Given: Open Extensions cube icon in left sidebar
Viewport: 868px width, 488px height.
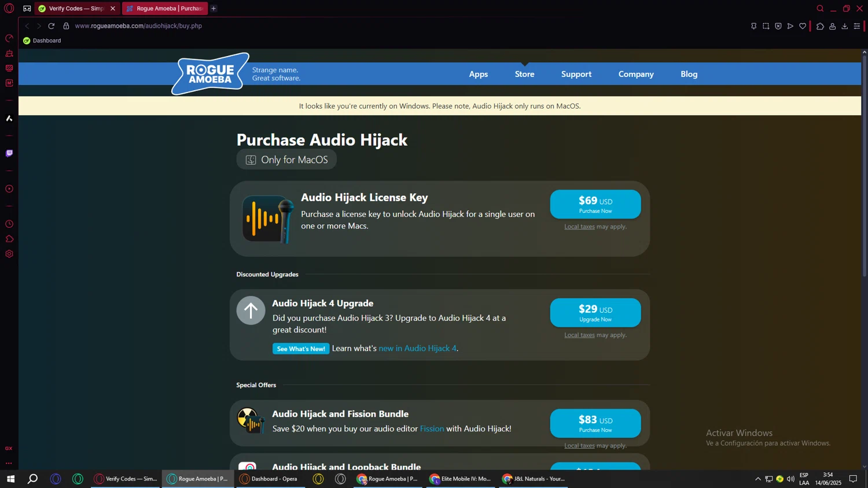Looking at the screenshot, I should (x=9, y=239).
